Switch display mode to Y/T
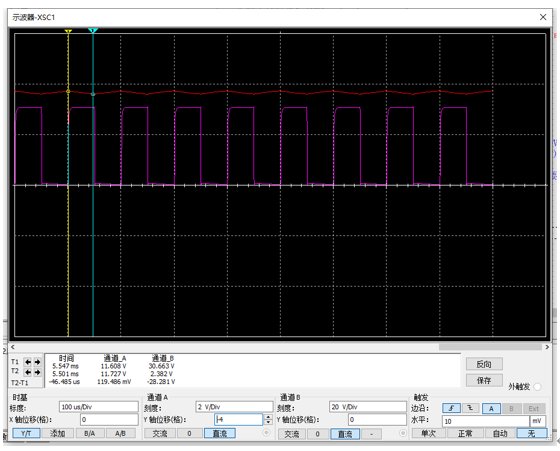Viewport: 560px width, 451px height. 26,433
